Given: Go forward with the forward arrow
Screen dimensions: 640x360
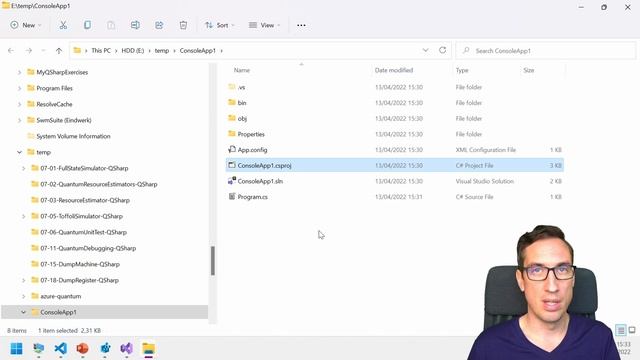Looking at the screenshot, I should click(x=29, y=51).
